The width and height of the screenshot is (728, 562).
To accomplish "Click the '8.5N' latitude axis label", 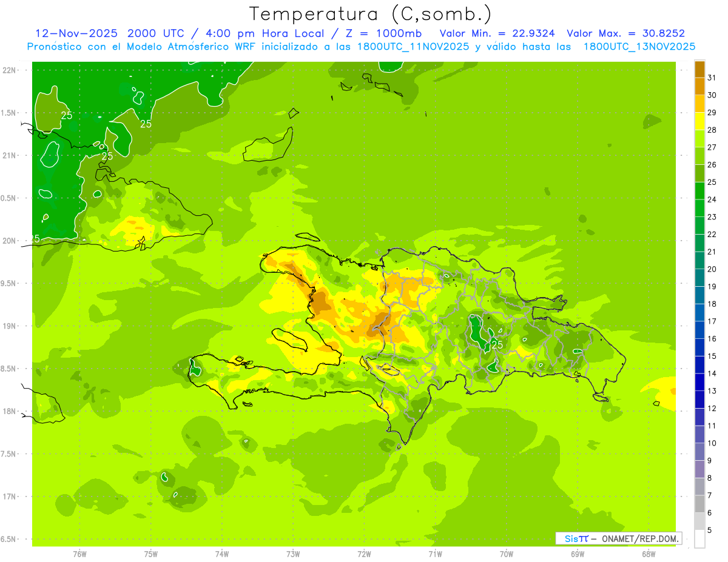I will [x=9, y=369].
